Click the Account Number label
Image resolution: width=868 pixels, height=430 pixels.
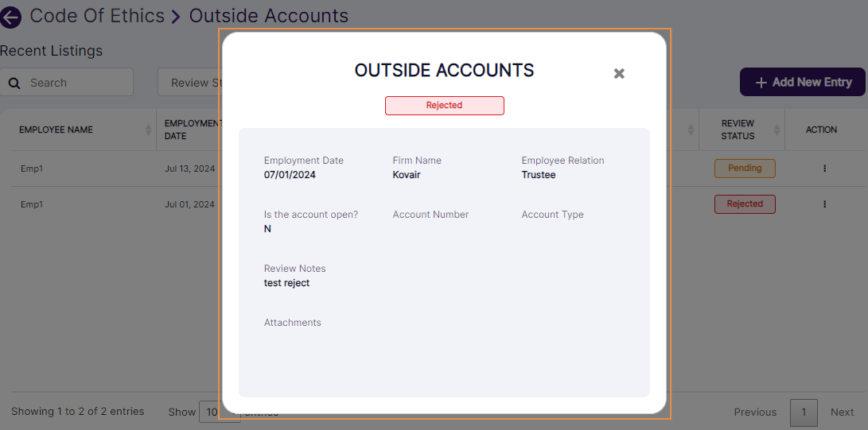(430, 215)
